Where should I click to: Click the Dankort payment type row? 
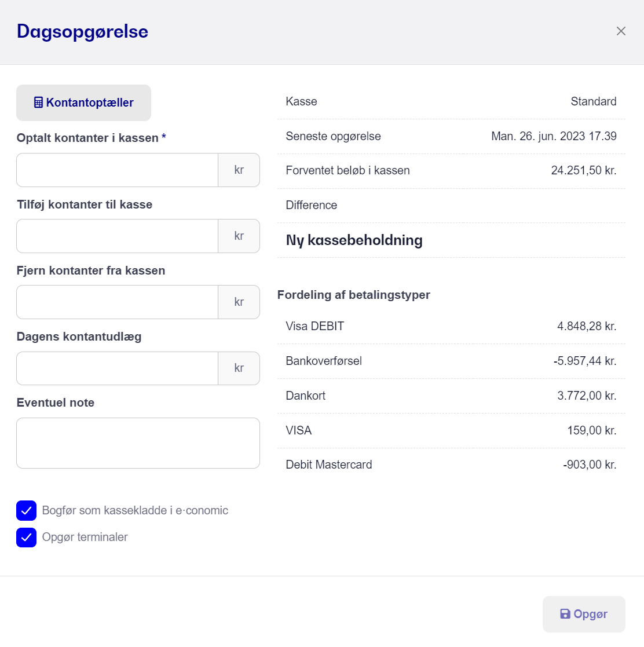[451, 396]
